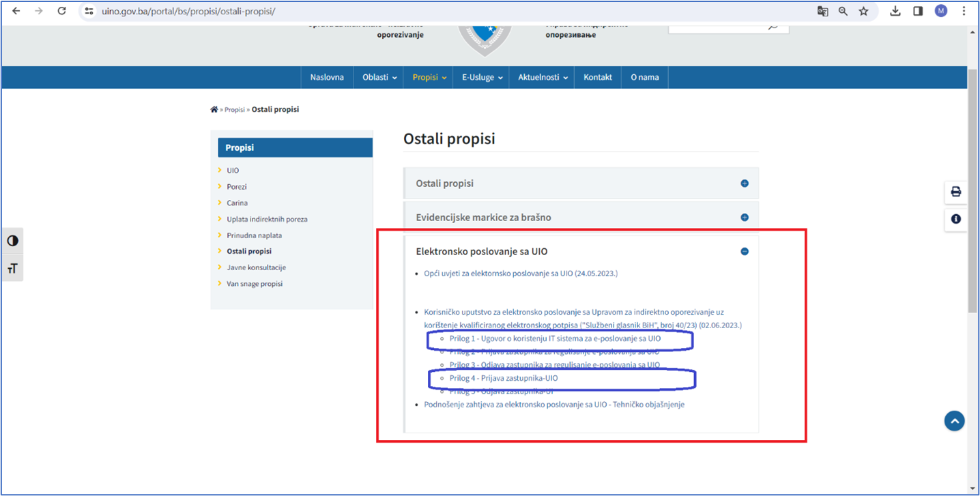Toggle high contrast mode icon

12,240
